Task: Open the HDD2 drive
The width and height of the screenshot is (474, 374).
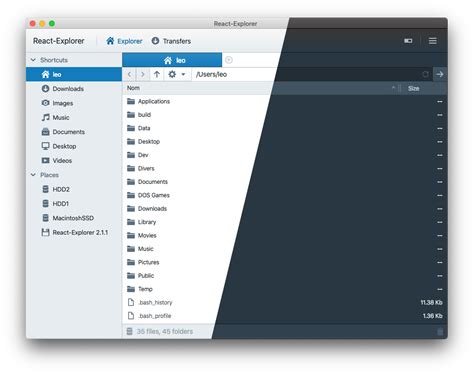Action: 74,189
